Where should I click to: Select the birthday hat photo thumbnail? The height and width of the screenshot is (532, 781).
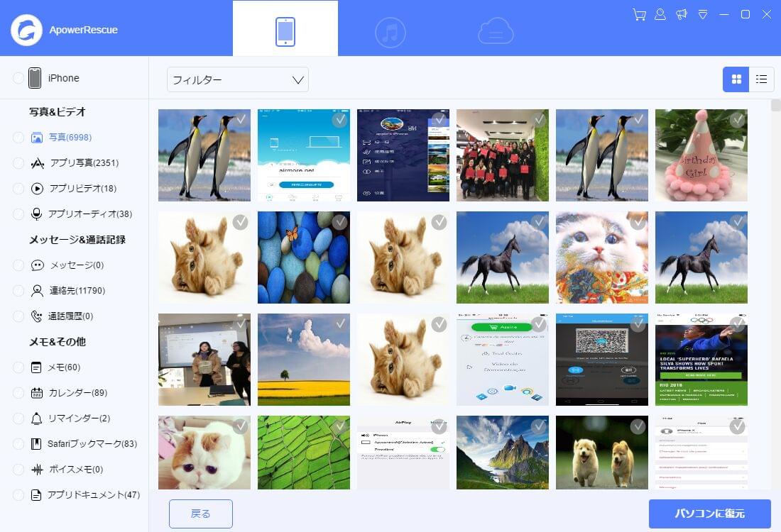[701, 155]
